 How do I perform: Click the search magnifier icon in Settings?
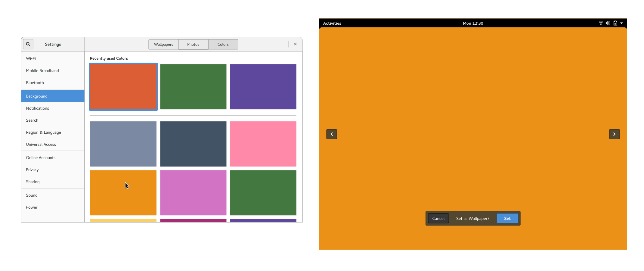point(28,44)
